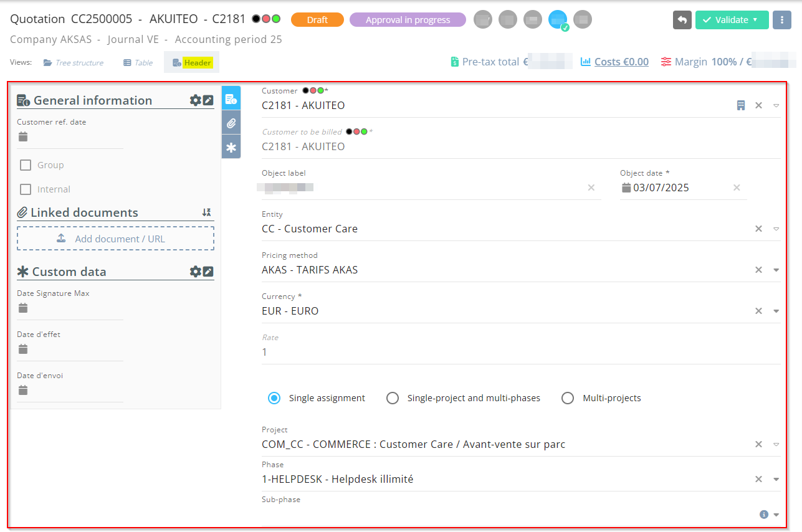Expand the Project dropdown arrow

pyautogui.click(x=776, y=444)
